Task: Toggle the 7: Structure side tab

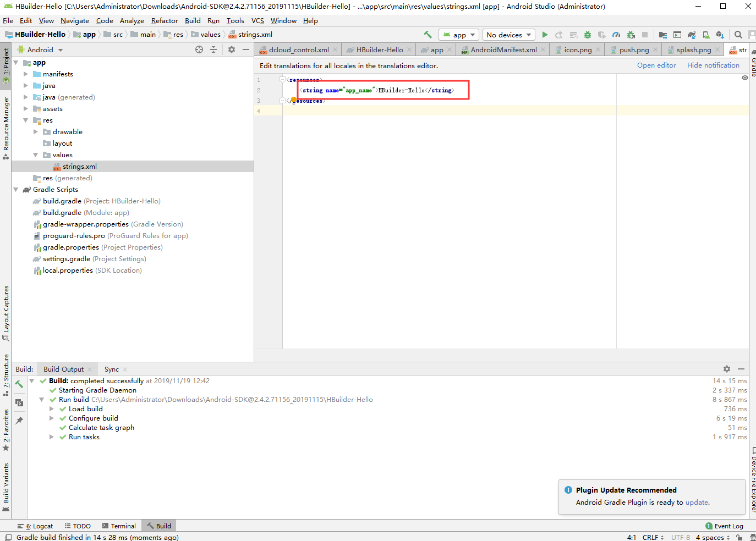Action: [x=6, y=375]
